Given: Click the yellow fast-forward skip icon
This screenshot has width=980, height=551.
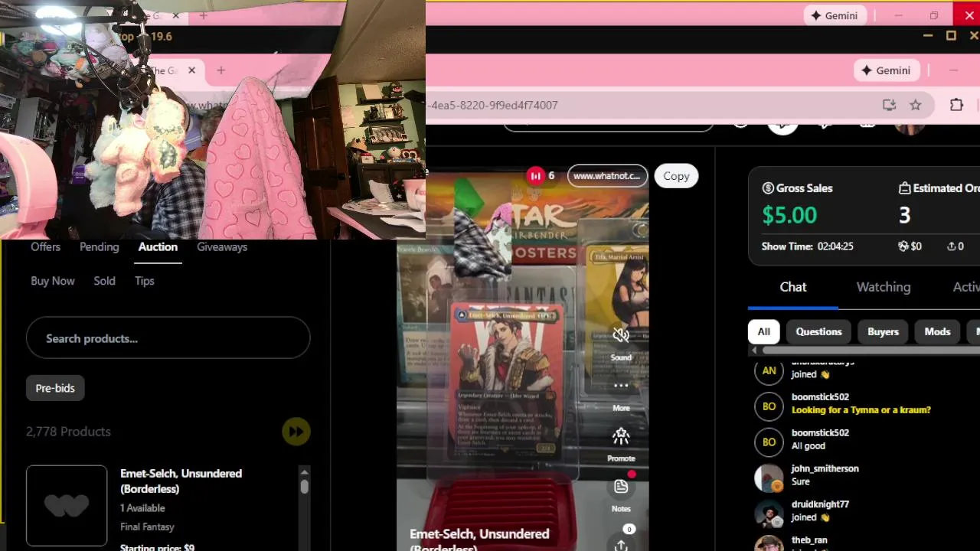Looking at the screenshot, I should (x=296, y=432).
